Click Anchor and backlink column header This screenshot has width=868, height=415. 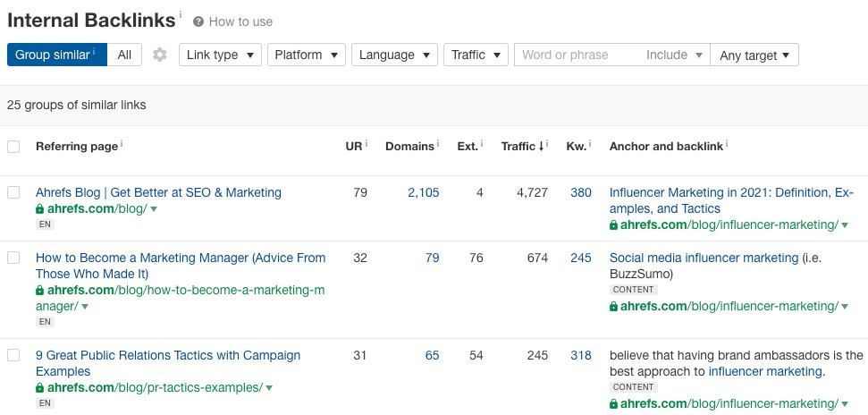[667, 147]
